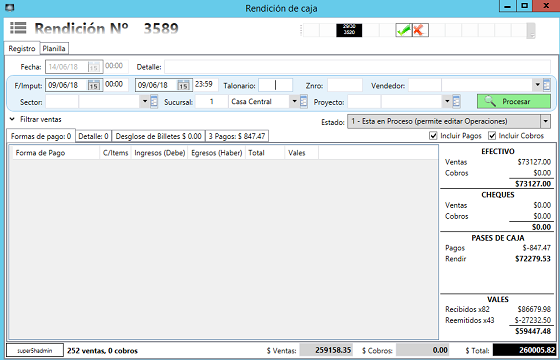
Task: Switch to the Registro tab
Action: [22, 49]
